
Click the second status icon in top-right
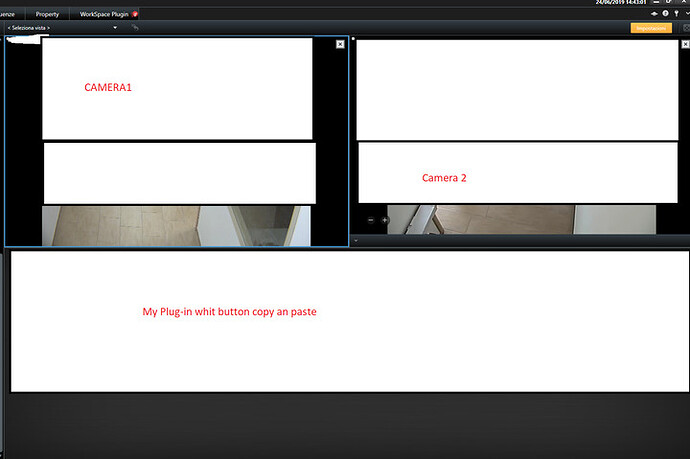665,13
